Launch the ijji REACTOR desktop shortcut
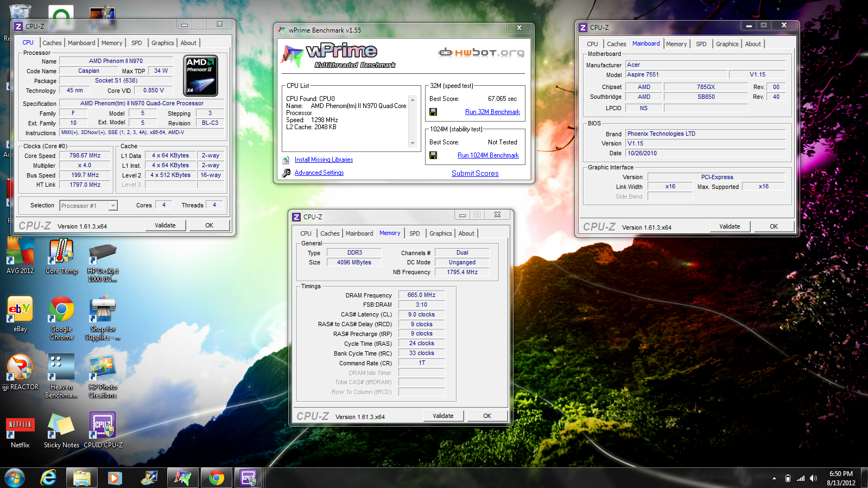 [x=20, y=372]
